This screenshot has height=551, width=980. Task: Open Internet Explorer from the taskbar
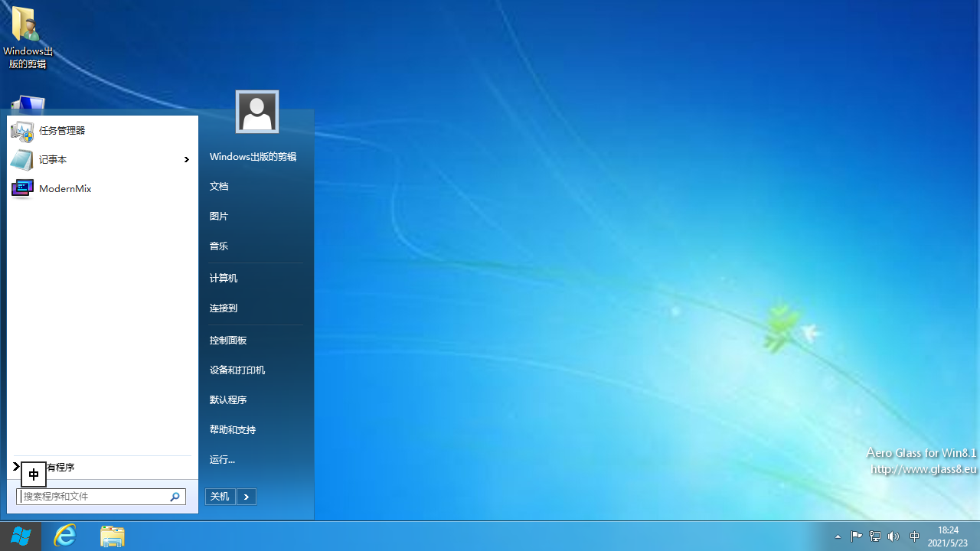pyautogui.click(x=65, y=536)
